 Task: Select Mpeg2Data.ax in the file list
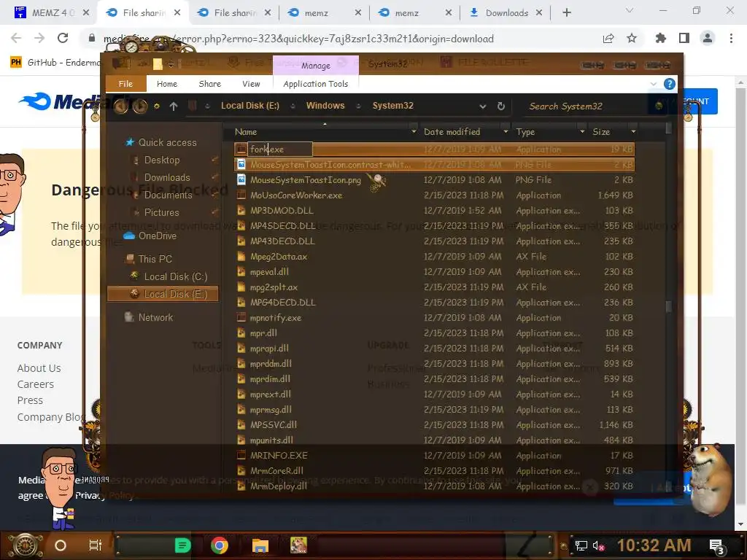[278, 257]
